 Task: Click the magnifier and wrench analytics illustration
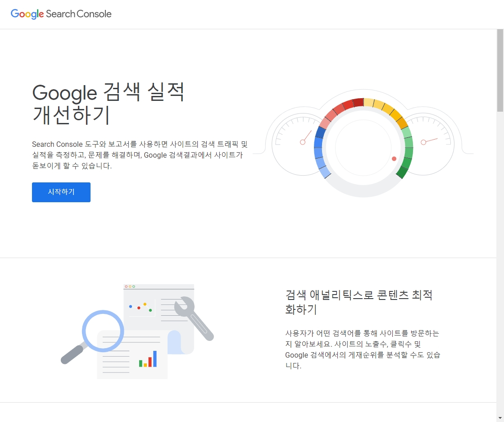(137, 331)
